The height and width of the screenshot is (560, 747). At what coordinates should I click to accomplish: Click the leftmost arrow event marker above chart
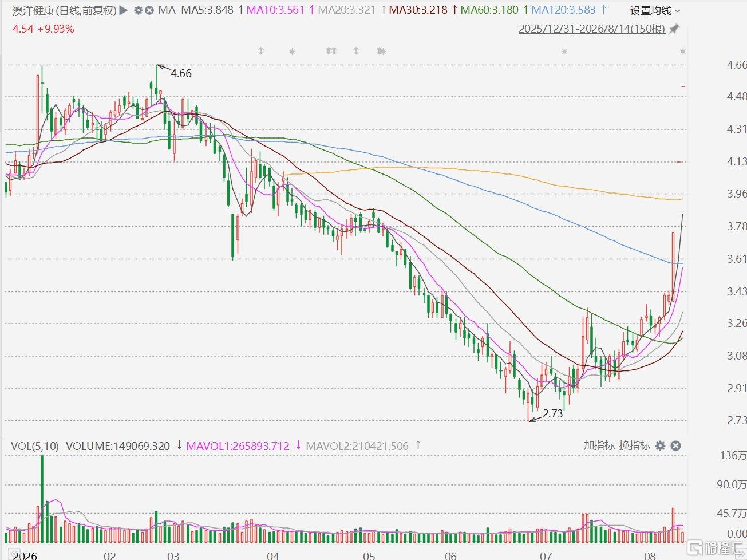pos(261,51)
